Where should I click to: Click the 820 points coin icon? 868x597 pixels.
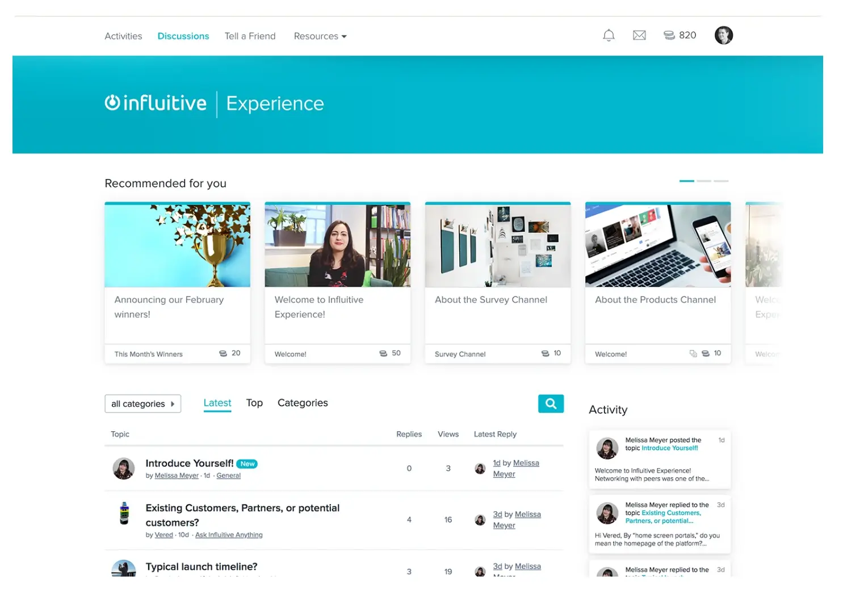[x=669, y=35]
